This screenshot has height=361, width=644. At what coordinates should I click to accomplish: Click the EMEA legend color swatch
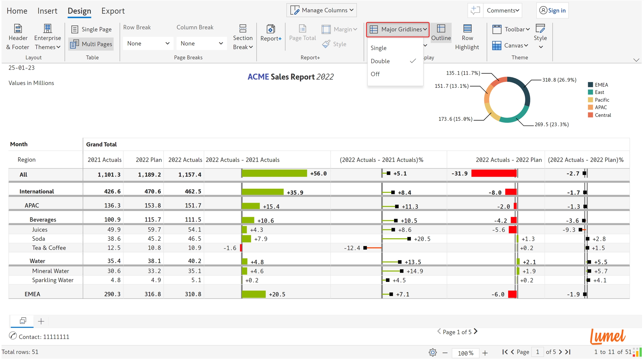pyautogui.click(x=590, y=85)
